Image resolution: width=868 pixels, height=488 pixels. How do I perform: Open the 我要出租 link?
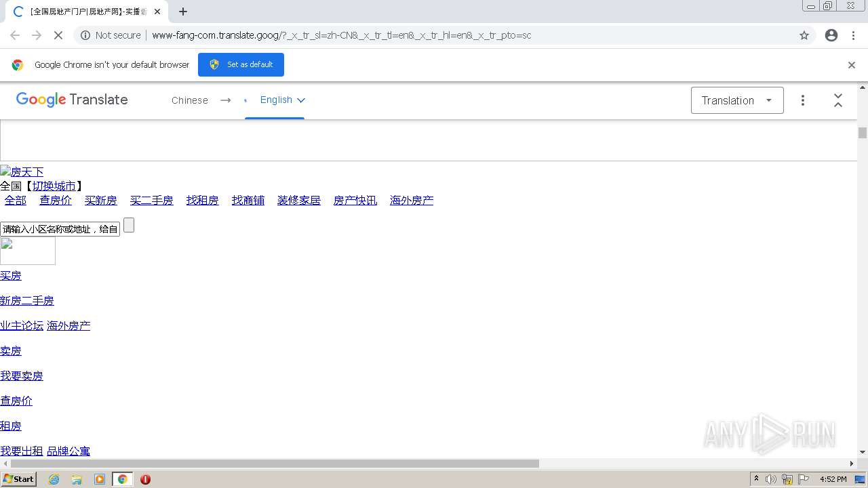(22, 451)
